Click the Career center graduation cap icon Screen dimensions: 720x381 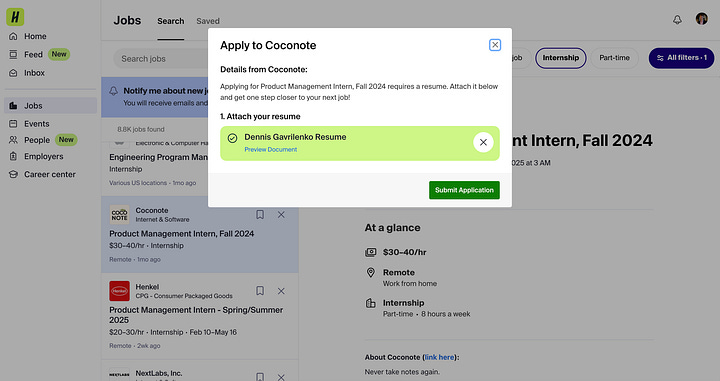pos(13,174)
